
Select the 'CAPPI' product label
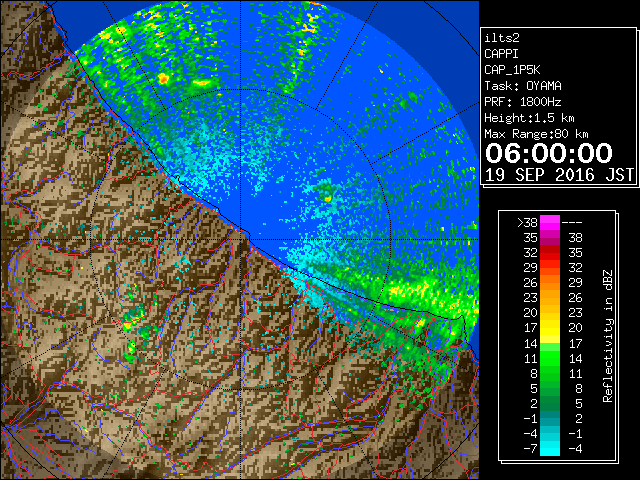point(501,54)
